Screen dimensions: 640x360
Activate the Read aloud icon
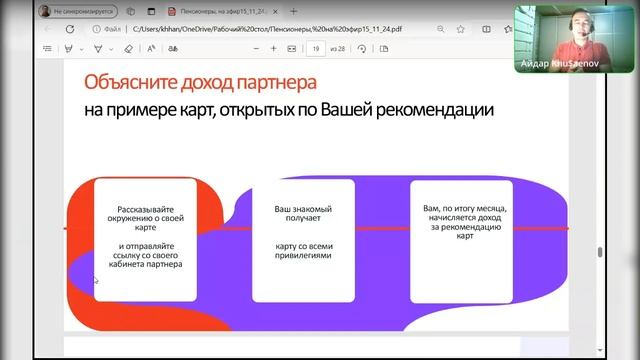(151, 49)
